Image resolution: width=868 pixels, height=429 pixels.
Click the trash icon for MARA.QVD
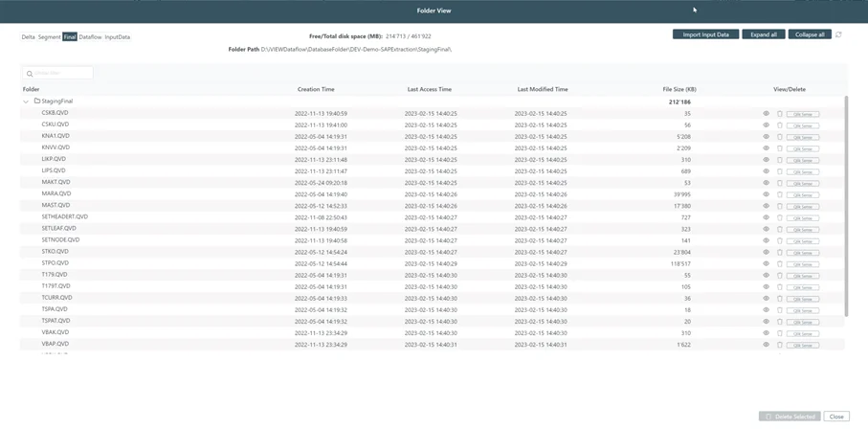(x=780, y=194)
